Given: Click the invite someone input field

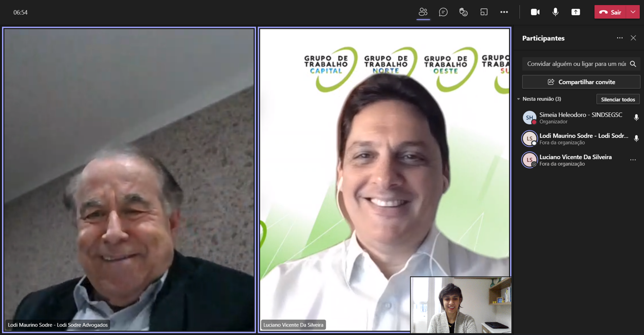Looking at the screenshot, I should tap(576, 64).
